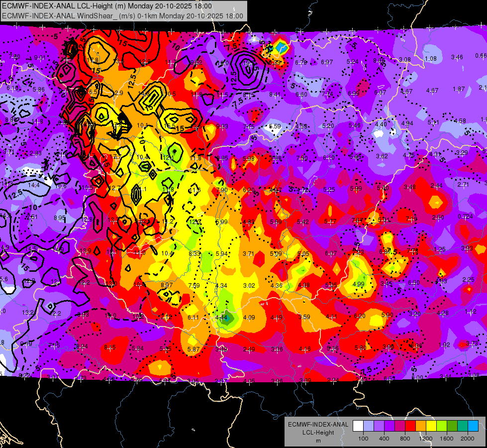The height and width of the screenshot is (448, 487).
Task: Click the red legend swatch
Action: coord(410,426)
